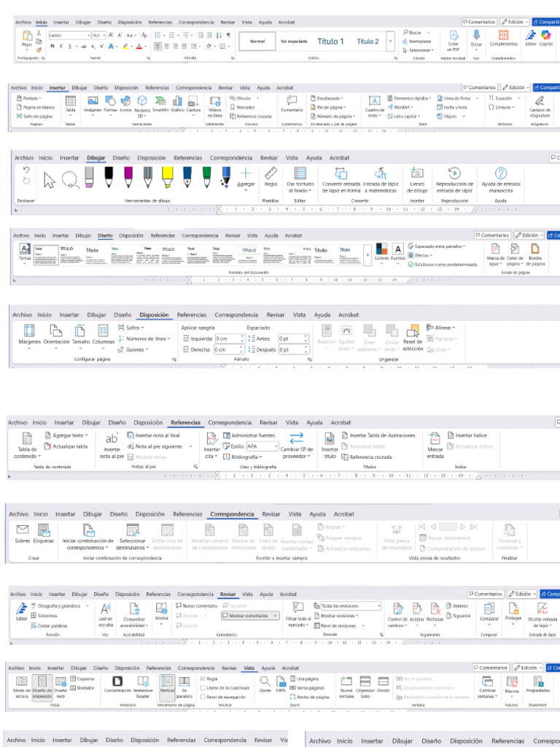
Task: Click the Izquierda indent input field
Action: pyautogui.click(x=230, y=338)
